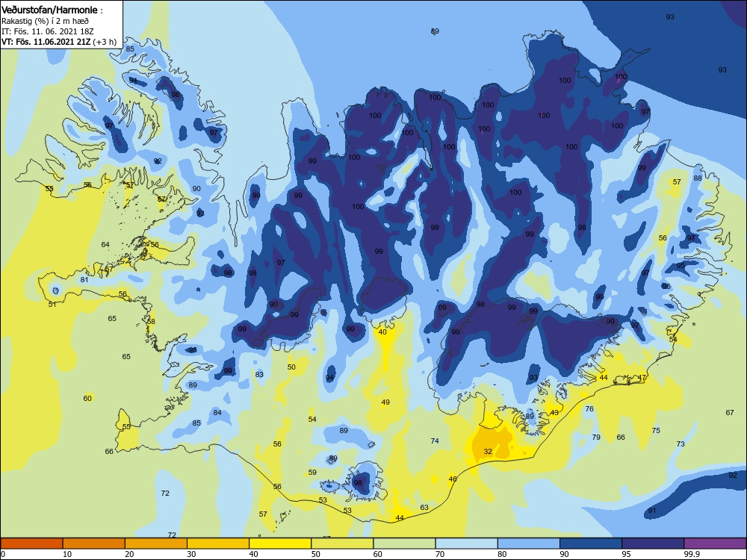Click the humidity value 47 on the map

642,378
